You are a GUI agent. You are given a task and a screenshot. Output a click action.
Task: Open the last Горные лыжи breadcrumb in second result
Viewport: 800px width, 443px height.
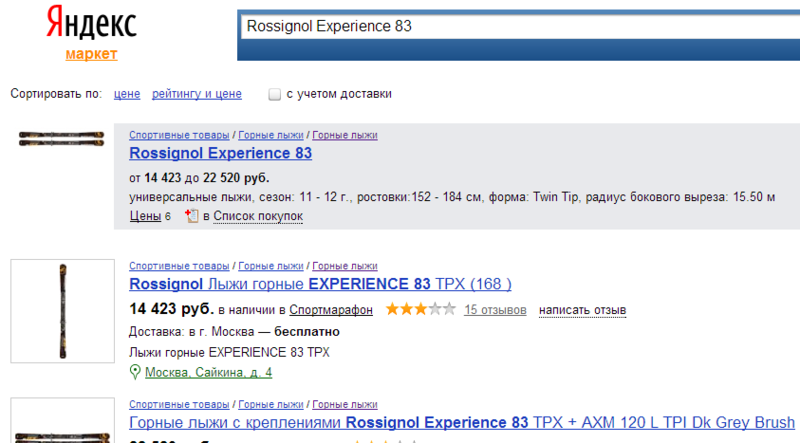[x=345, y=266]
